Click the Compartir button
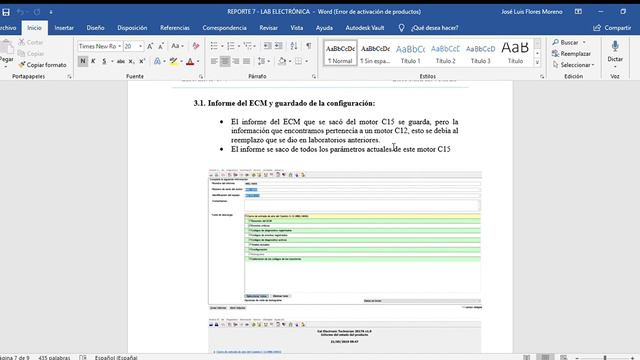Image resolution: width=640 pixels, height=360 pixels. (612, 28)
